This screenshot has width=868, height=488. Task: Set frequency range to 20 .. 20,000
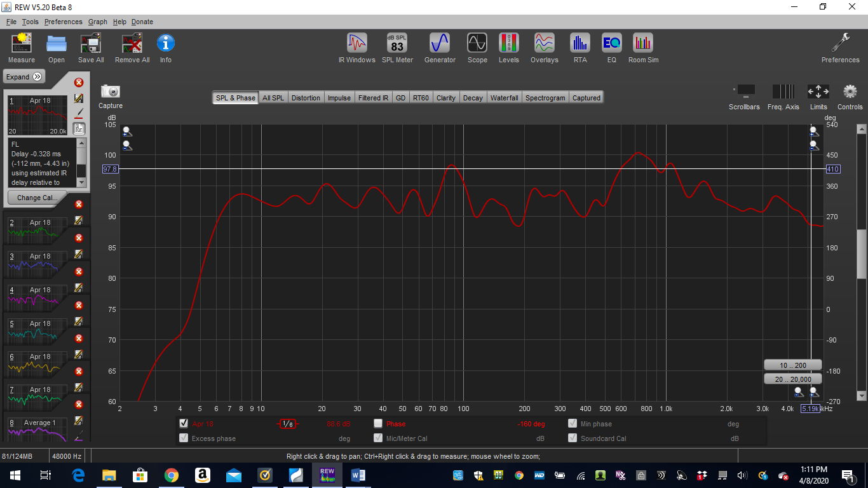tap(792, 379)
